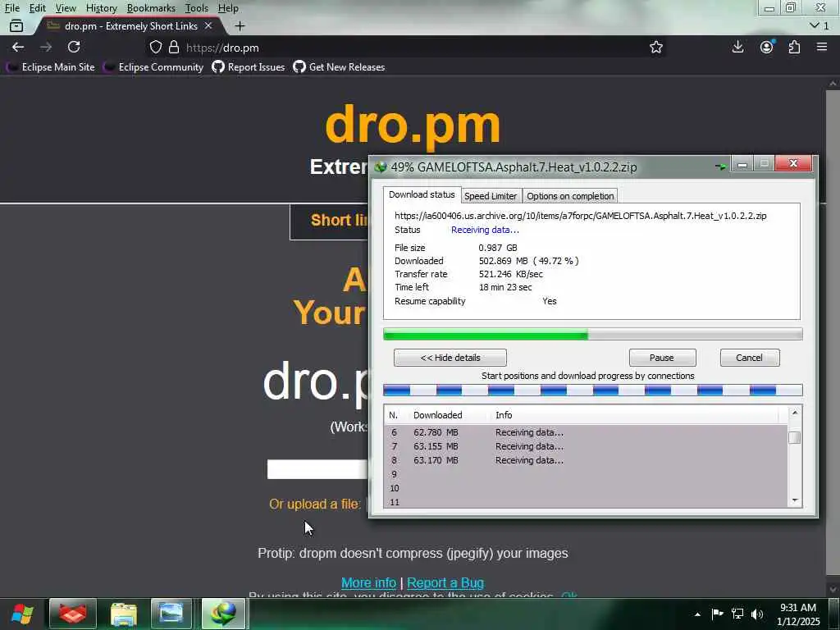Viewport: 840px width, 630px height.
Task: Open Firefox downloads panel
Action: pyautogui.click(x=737, y=47)
